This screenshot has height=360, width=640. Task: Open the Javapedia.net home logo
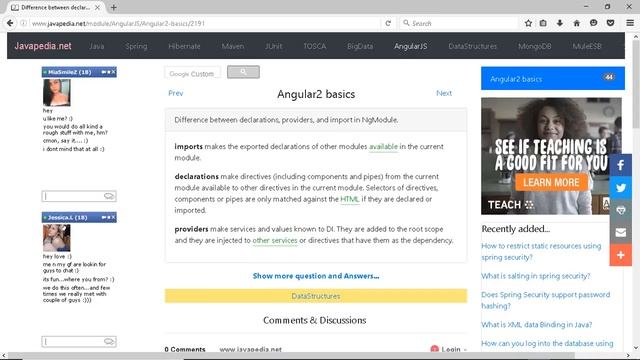(43, 46)
